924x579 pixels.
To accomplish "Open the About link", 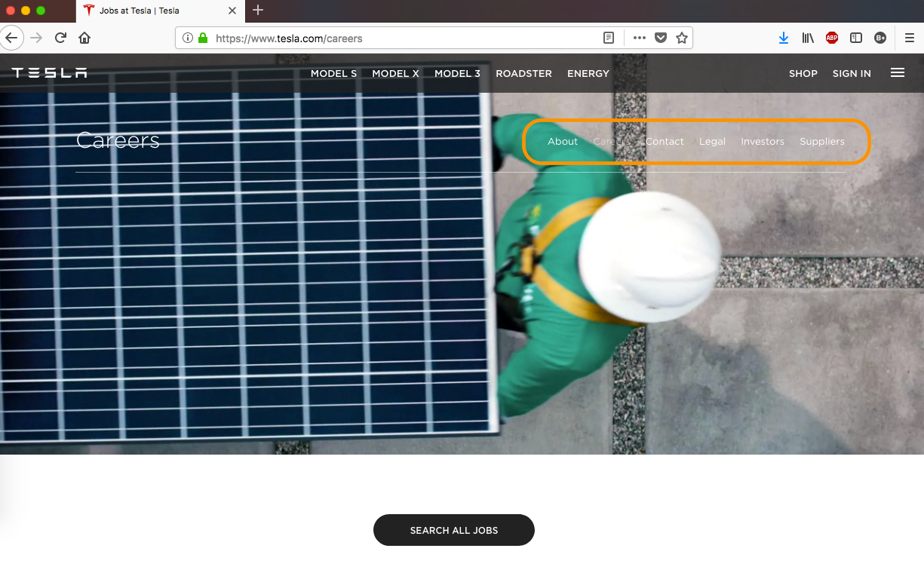I will [x=563, y=142].
